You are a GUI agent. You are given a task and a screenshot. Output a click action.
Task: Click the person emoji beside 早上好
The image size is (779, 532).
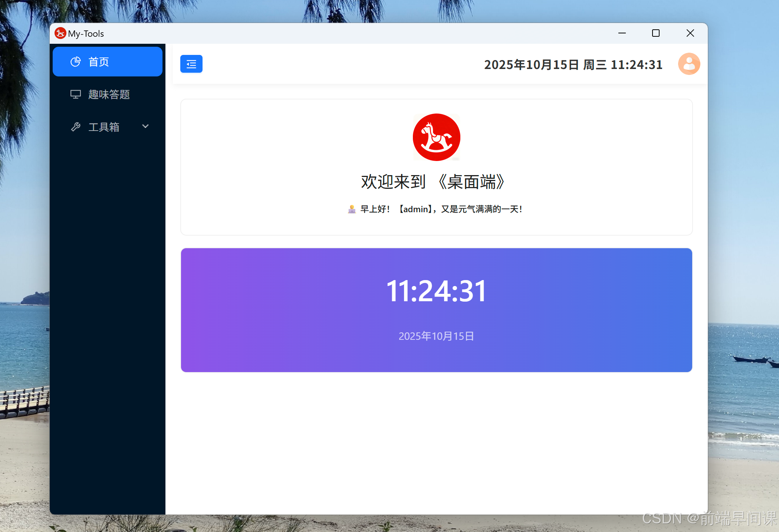point(352,209)
